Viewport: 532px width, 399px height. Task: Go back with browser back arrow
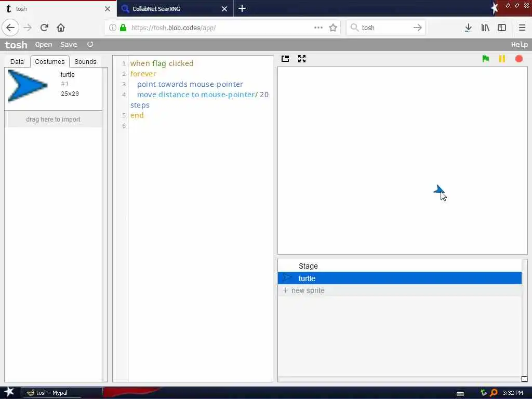(x=10, y=28)
